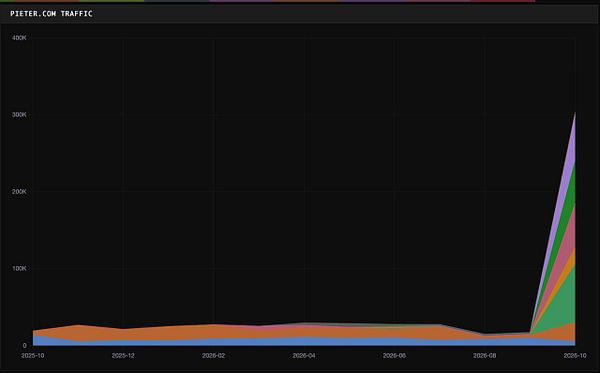Select the 400K y-axis label
600x373 pixels.
pyautogui.click(x=19, y=38)
